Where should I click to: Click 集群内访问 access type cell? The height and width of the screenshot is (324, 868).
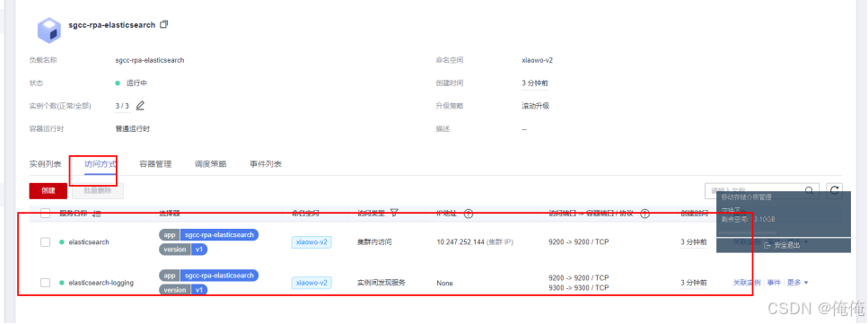coord(375,242)
